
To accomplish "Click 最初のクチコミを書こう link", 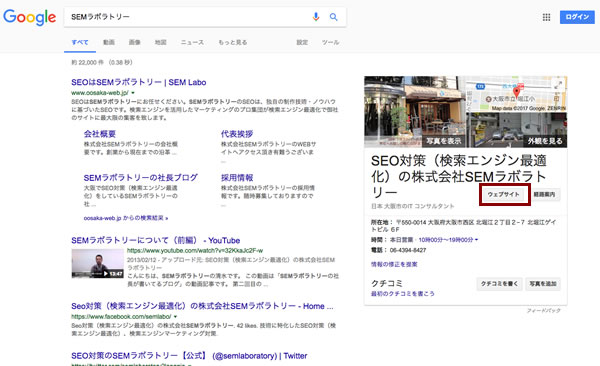I will point(403,294).
